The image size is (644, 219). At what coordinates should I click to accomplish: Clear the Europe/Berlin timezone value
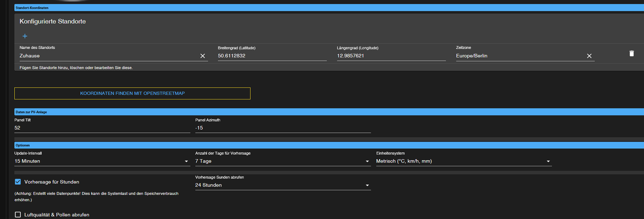click(x=589, y=56)
